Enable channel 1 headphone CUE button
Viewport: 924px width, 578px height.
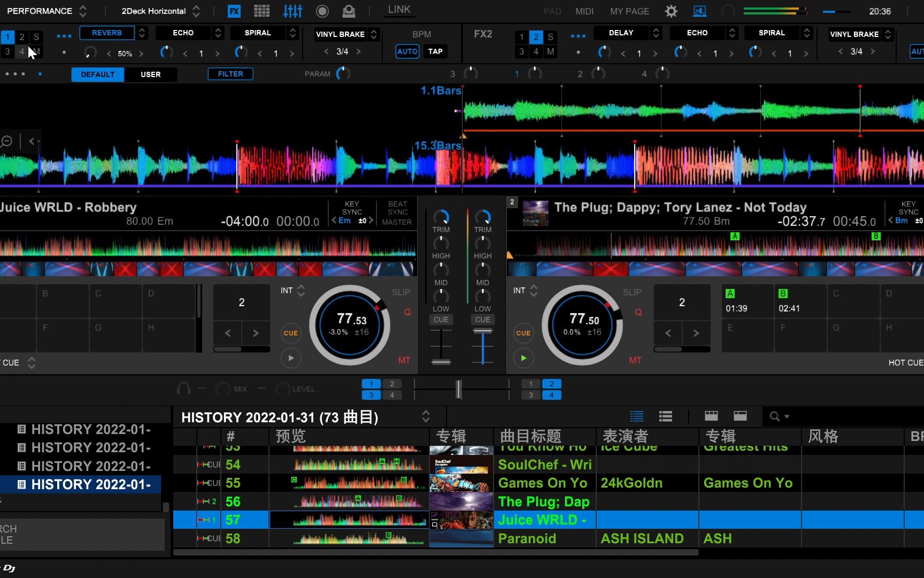pos(441,320)
